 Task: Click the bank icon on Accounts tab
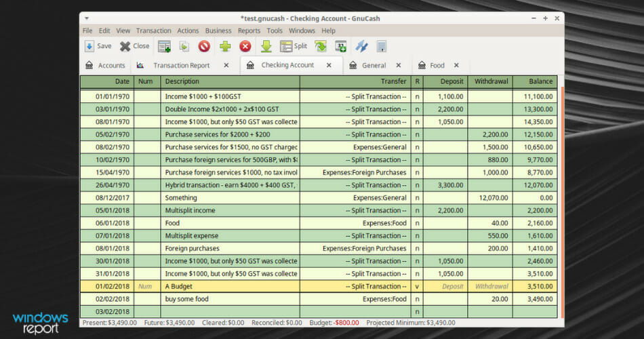click(89, 65)
